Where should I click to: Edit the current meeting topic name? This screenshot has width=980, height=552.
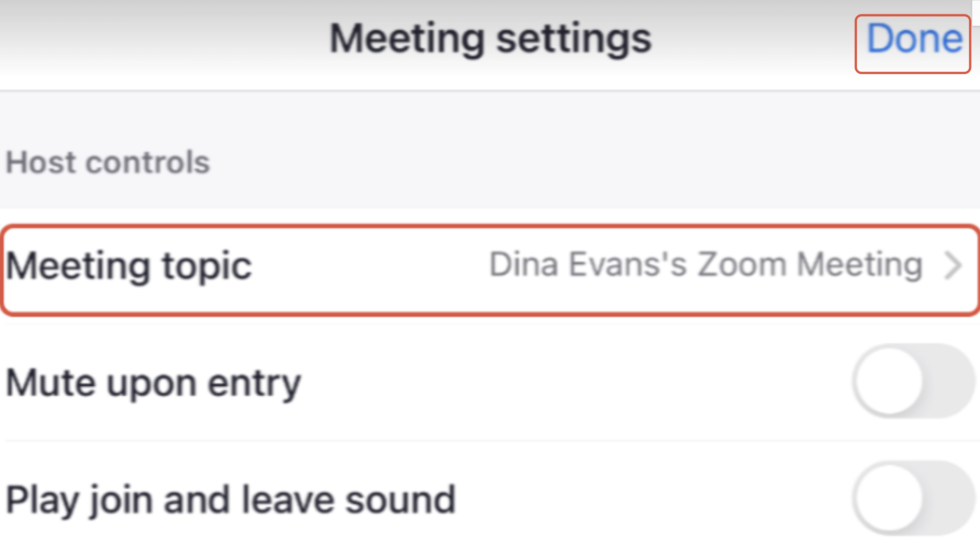(706, 265)
